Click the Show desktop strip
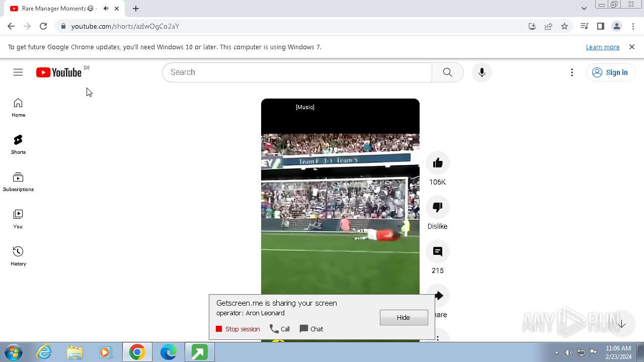 click(640, 352)
